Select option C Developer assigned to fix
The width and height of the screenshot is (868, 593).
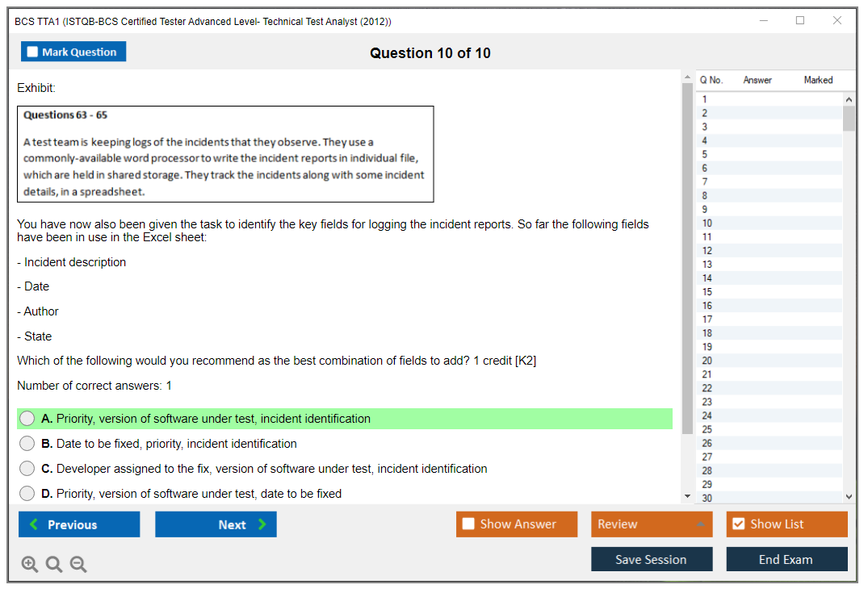coord(27,469)
